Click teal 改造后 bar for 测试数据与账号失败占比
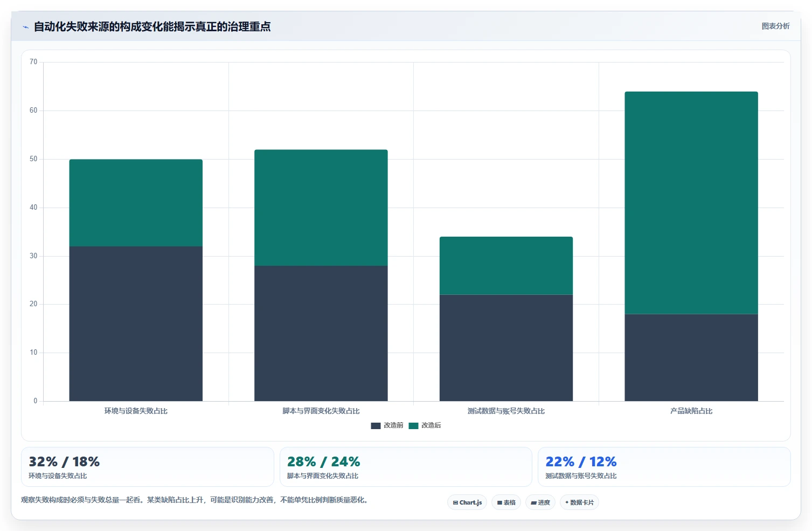 coord(506,266)
